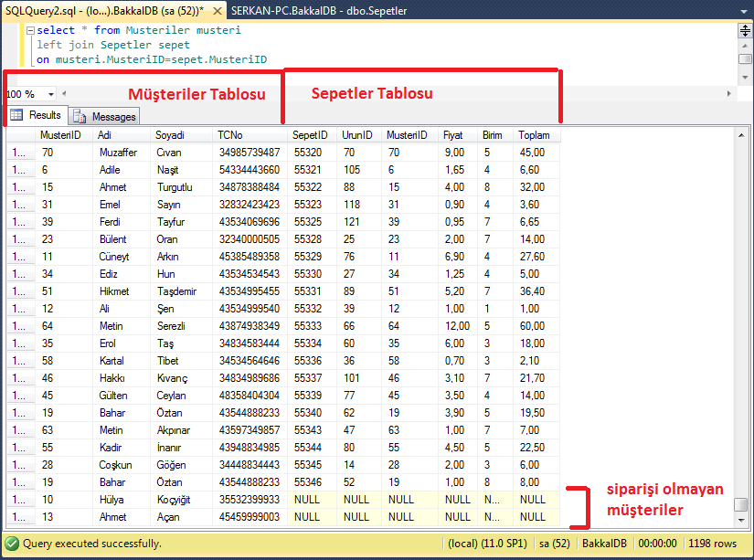Click the Results grid icon
Viewport: 754px width, 560px height.
click(16, 115)
